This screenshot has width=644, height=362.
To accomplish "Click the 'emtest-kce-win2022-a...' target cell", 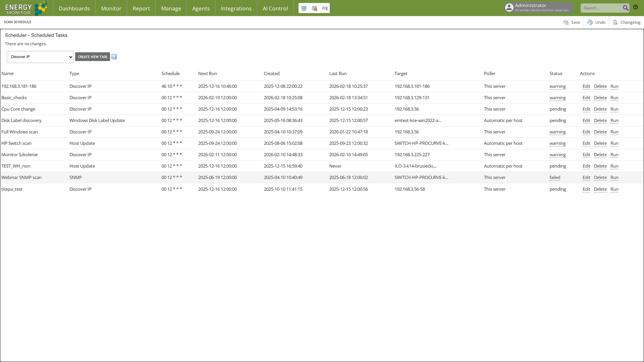I will coord(418,121).
